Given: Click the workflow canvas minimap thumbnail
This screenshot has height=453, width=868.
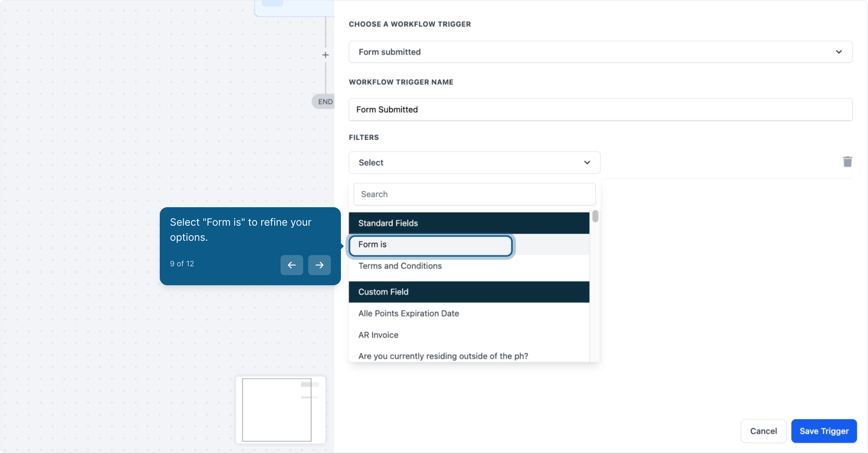Looking at the screenshot, I should (281, 410).
